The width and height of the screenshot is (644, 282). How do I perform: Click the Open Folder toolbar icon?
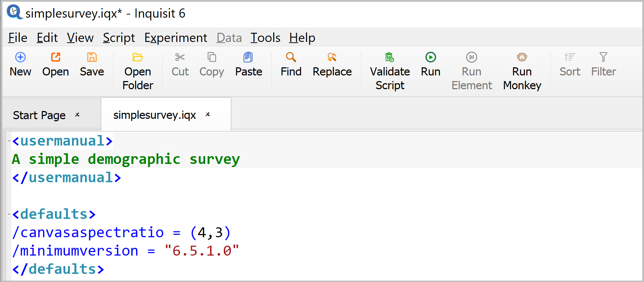(137, 57)
